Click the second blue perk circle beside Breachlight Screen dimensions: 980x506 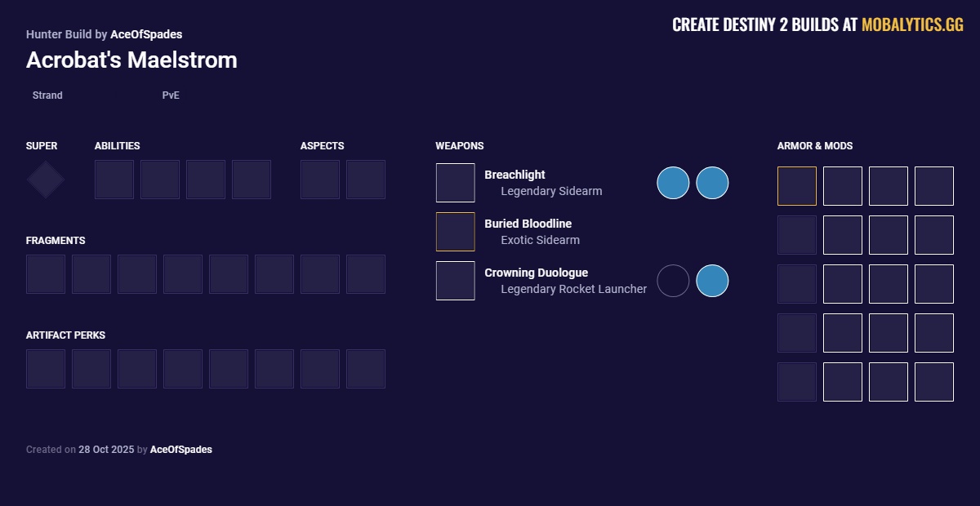pyautogui.click(x=712, y=183)
